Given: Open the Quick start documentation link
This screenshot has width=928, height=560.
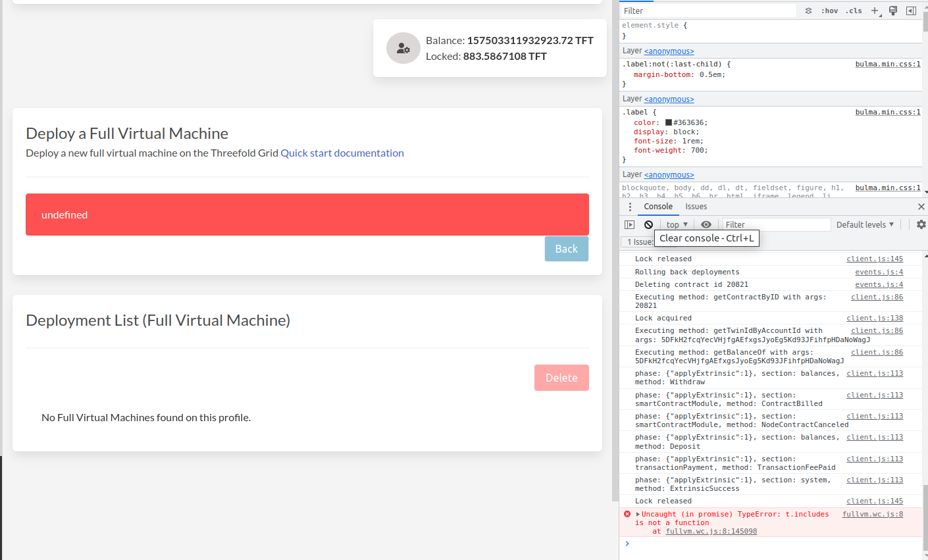Looking at the screenshot, I should click(x=342, y=153).
